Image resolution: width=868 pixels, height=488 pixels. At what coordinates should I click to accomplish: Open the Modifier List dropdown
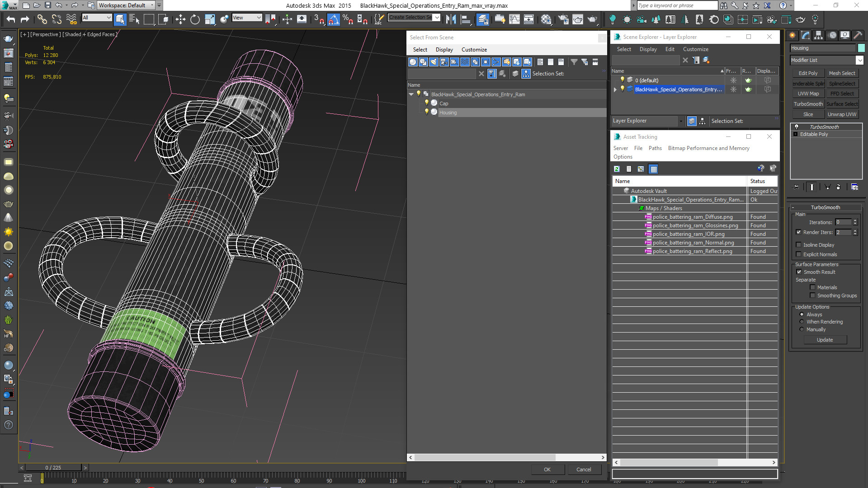(x=859, y=60)
